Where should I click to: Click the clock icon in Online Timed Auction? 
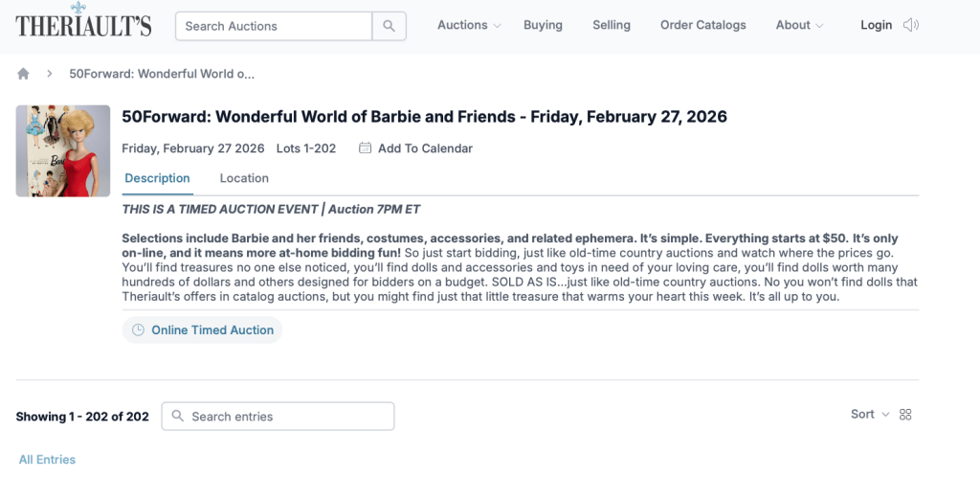coord(138,330)
